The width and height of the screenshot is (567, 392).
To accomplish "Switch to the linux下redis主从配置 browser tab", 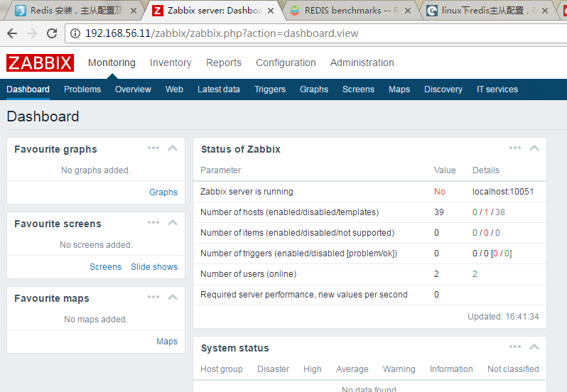I will coord(487,11).
